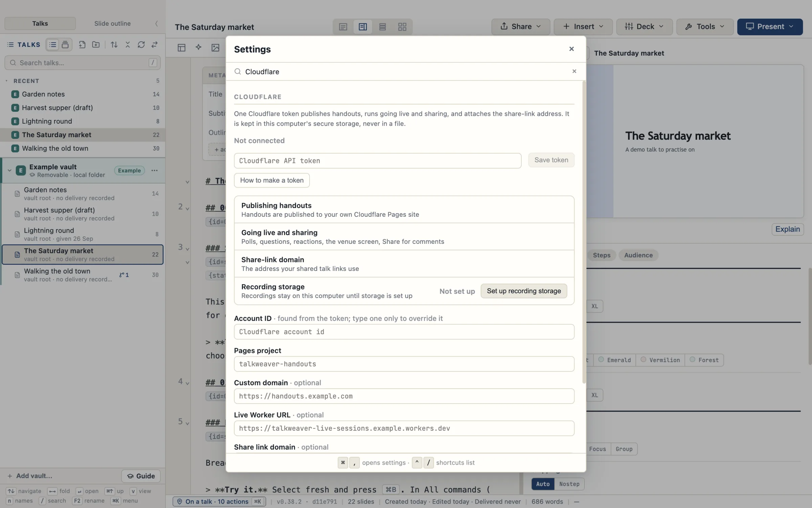
Task: Click the Cloudflare API token field
Action: [378, 161]
